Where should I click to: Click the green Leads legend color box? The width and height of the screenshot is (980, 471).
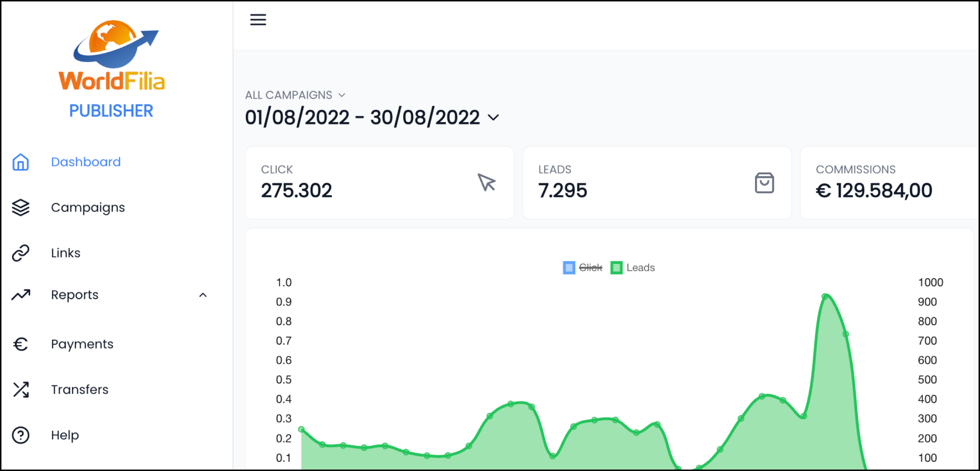click(x=616, y=268)
